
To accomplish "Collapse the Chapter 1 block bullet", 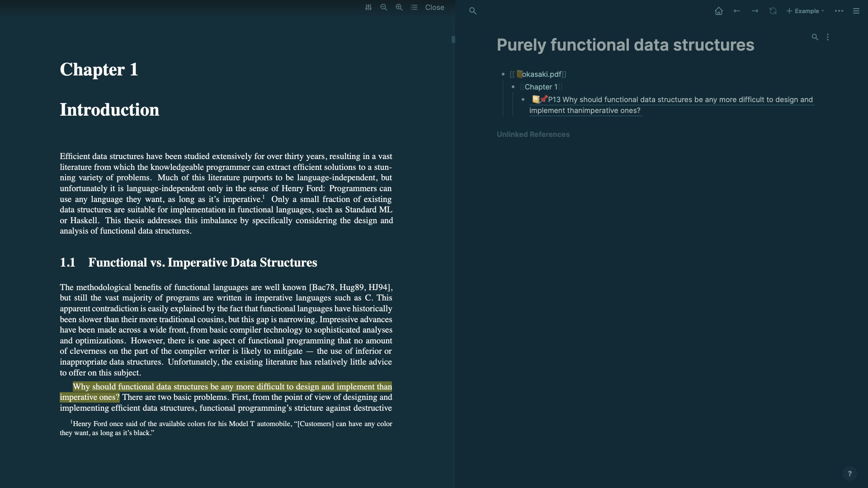I will coord(513,87).
